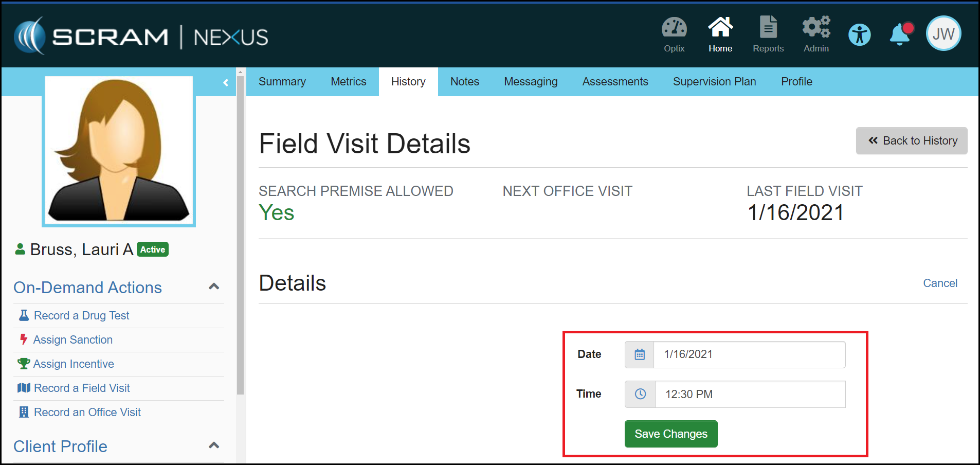Collapse the left sidebar panel arrow
This screenshot has width=980, height=465.
point(225,83)
